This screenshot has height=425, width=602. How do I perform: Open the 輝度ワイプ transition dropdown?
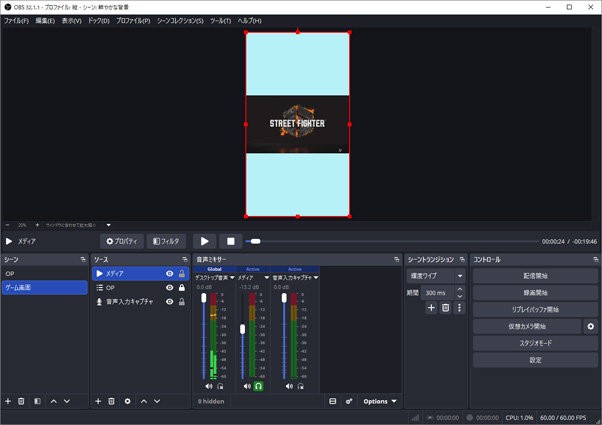(436, 276)
